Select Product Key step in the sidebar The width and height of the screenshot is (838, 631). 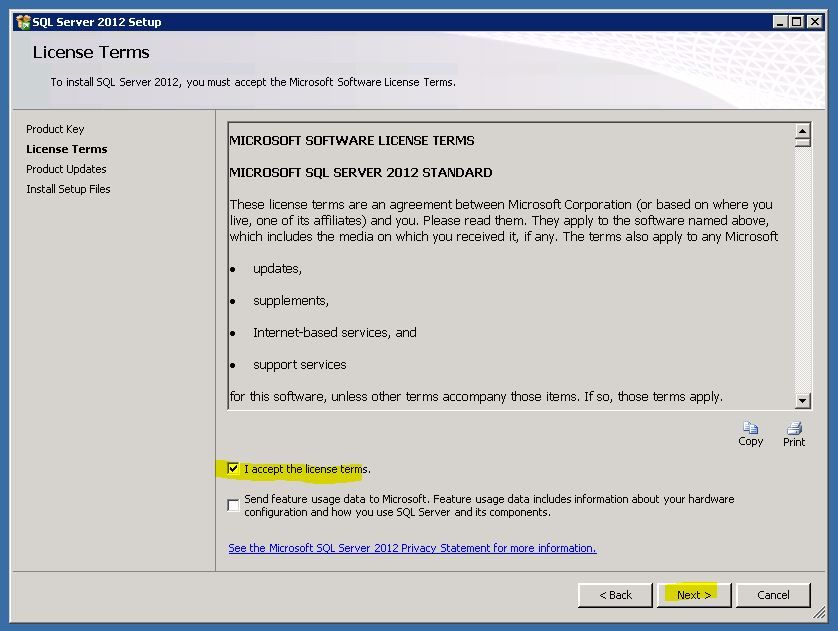(x=55, y=129)
